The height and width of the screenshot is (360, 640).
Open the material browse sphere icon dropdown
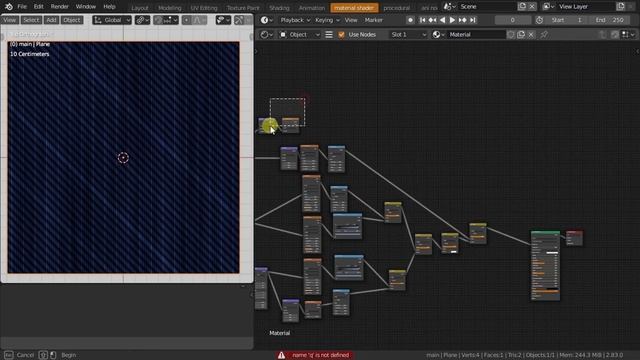click(438, 35)
